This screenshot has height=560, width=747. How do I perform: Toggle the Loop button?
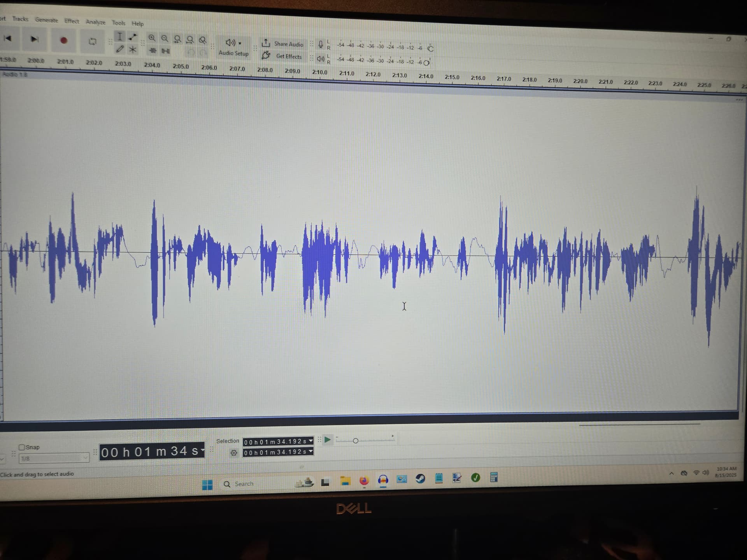tap(93, 41)
